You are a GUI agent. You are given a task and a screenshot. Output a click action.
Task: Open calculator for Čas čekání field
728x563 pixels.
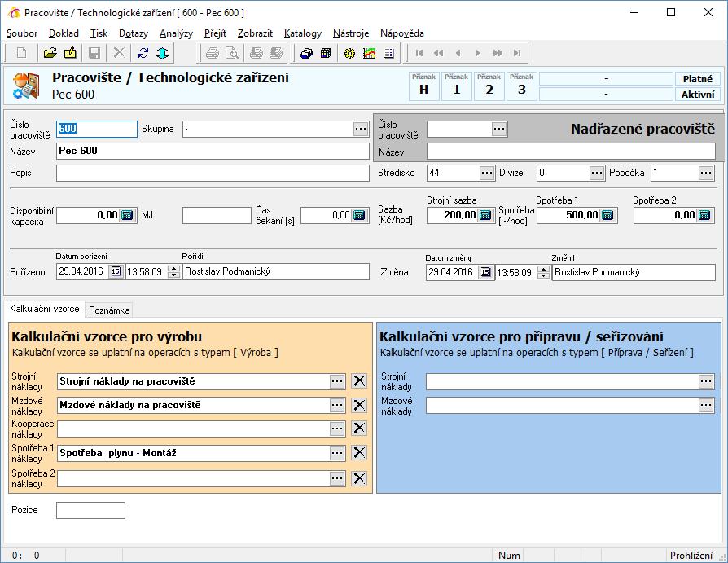click(359, 215)
